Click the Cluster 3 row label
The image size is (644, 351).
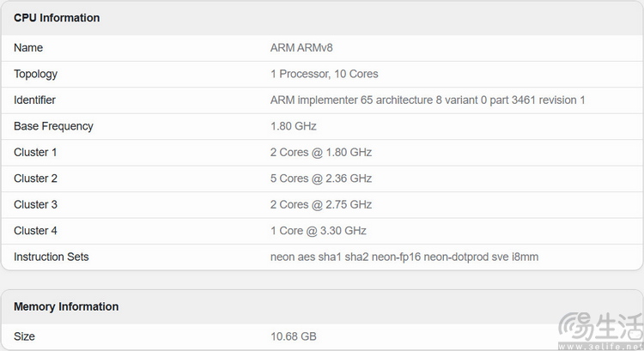pos(35,204)
